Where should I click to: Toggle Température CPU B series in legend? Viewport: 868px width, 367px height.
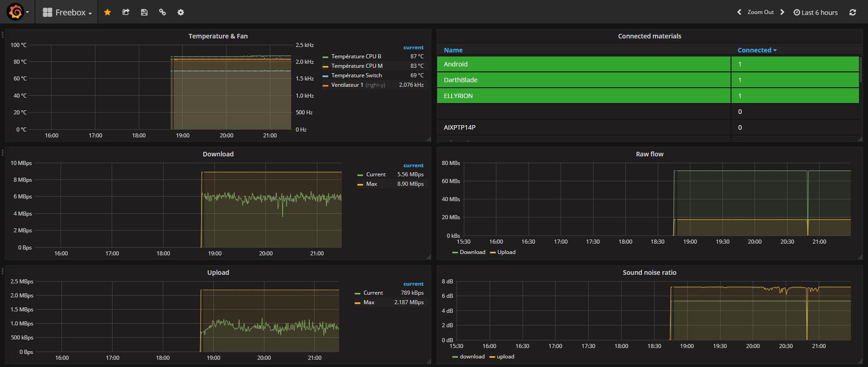[x=356, y=56]
